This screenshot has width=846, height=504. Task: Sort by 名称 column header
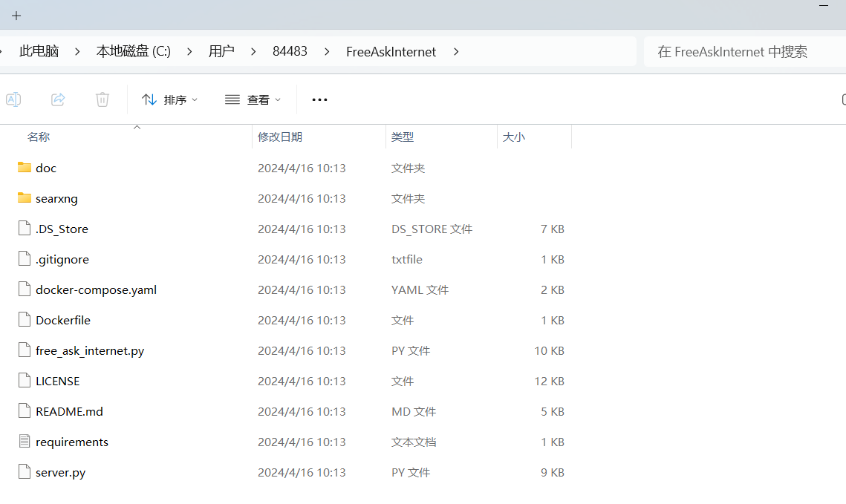pyautogui.click(x=39, y=137)
